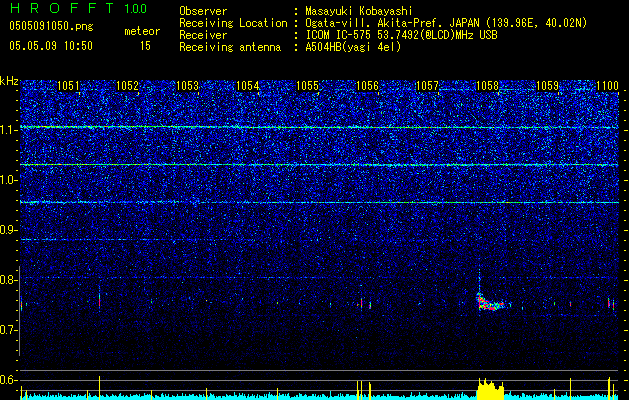The height and width of the screenshot is (400, 629).
Task: Click the 1058 time marker
Action: (487, 86)
